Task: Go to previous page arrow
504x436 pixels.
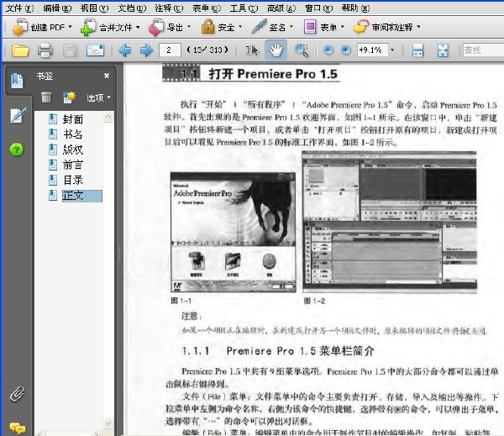Action: pyautogui.click(x=124, y=50)
